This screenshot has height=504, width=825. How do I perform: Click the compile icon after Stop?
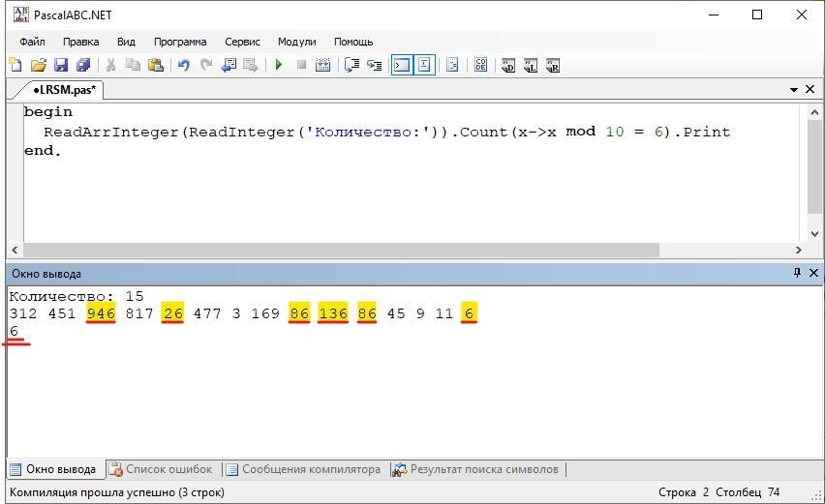click(x=322, y=65)
